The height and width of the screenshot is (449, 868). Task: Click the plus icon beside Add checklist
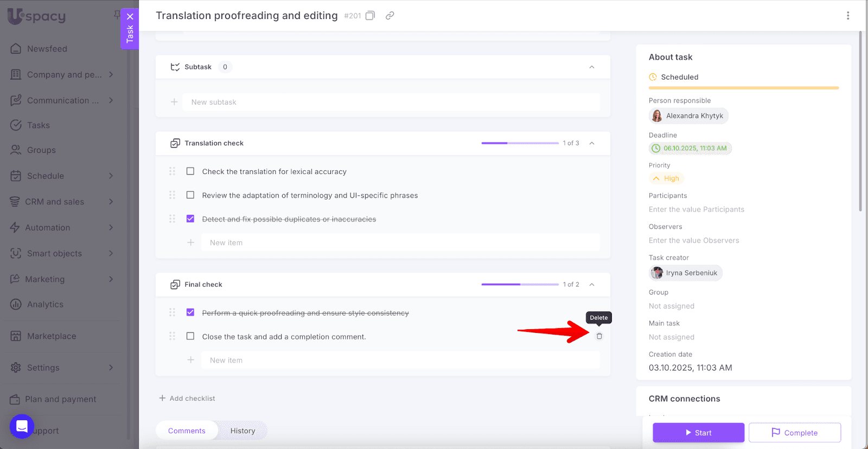[x=162, y=398]
